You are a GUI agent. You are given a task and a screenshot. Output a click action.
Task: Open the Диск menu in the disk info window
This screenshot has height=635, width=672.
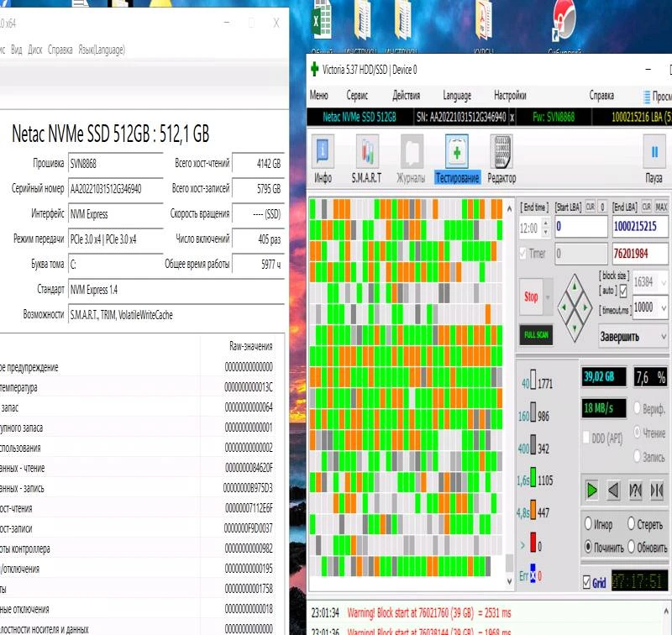(x=35, y=50)
